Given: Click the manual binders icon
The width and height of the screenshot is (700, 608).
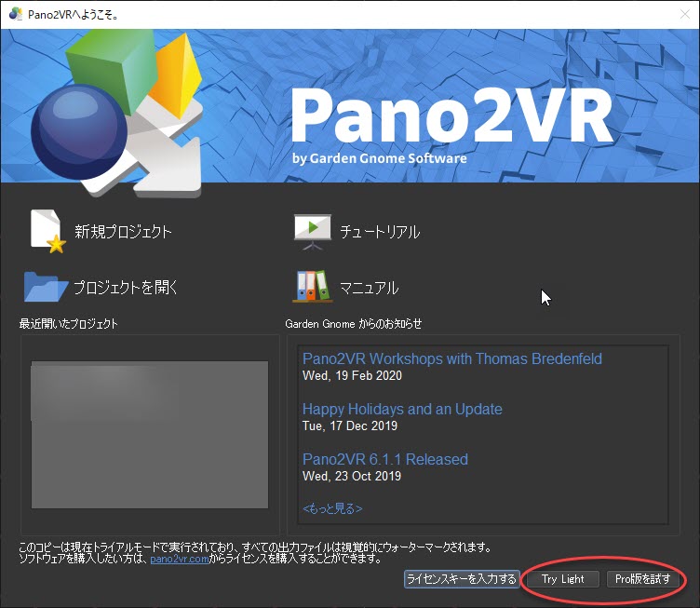Looking at the screenshot, I should point(313,287).
